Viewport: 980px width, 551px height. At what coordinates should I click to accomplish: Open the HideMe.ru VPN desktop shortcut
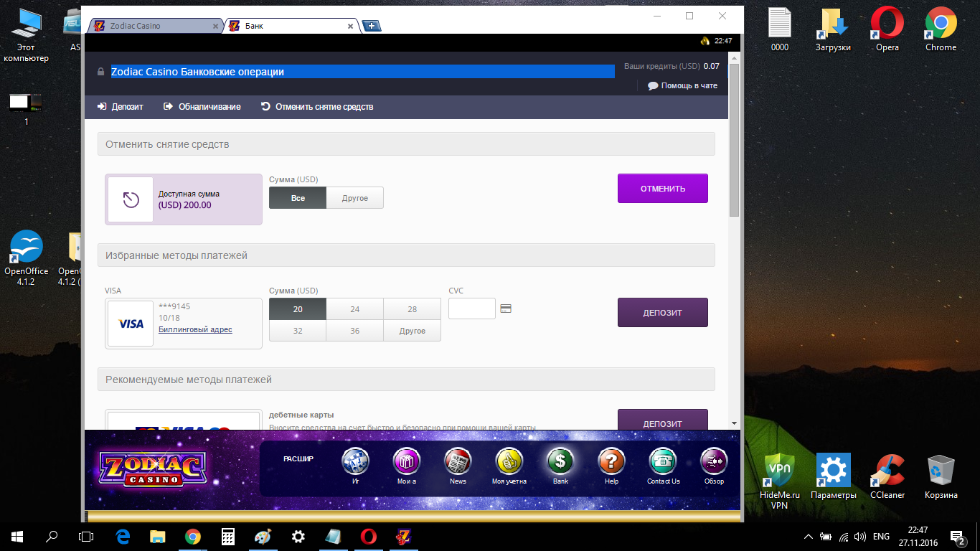click(780, 481)
